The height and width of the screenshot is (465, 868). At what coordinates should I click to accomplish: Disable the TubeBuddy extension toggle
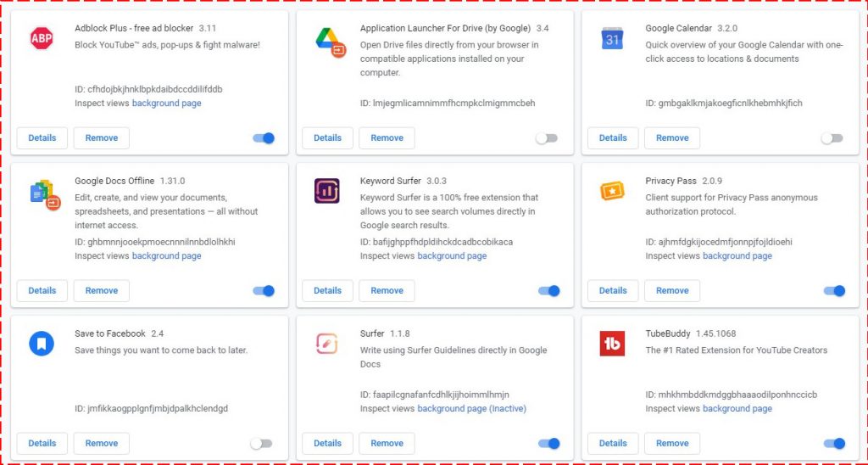tap(835, 444)
